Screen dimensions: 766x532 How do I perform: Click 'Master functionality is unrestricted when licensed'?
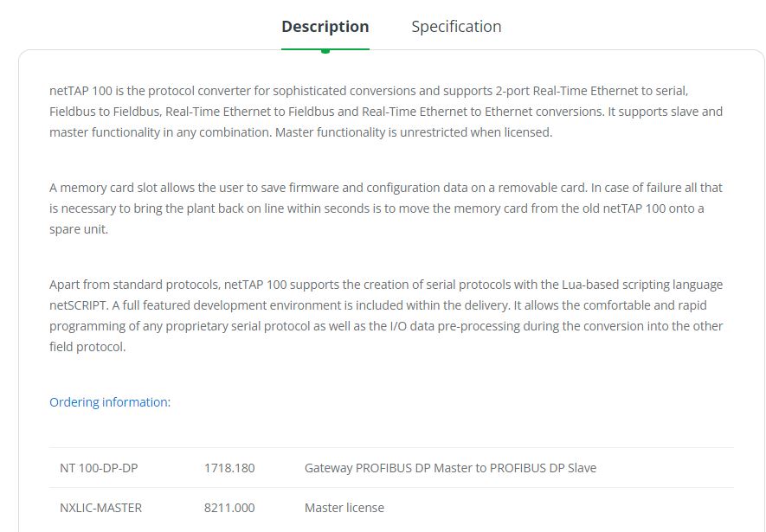(x=414, y=132)
